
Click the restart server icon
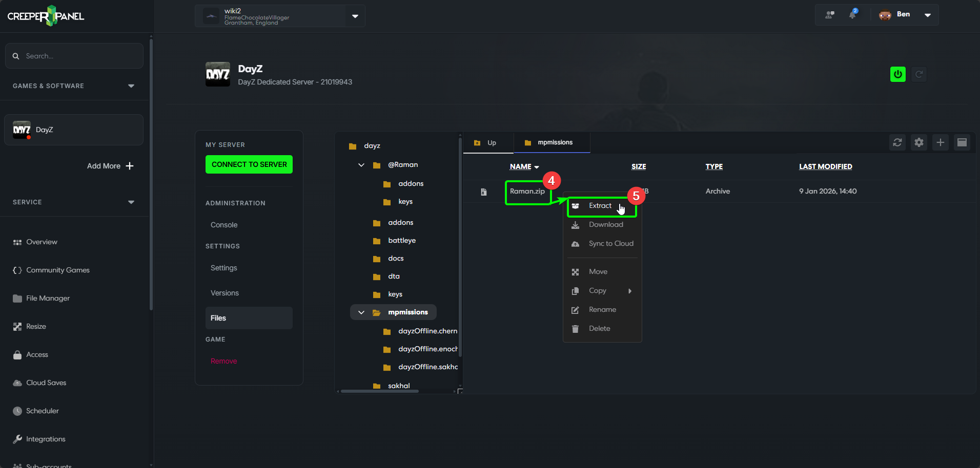(919, 74)
